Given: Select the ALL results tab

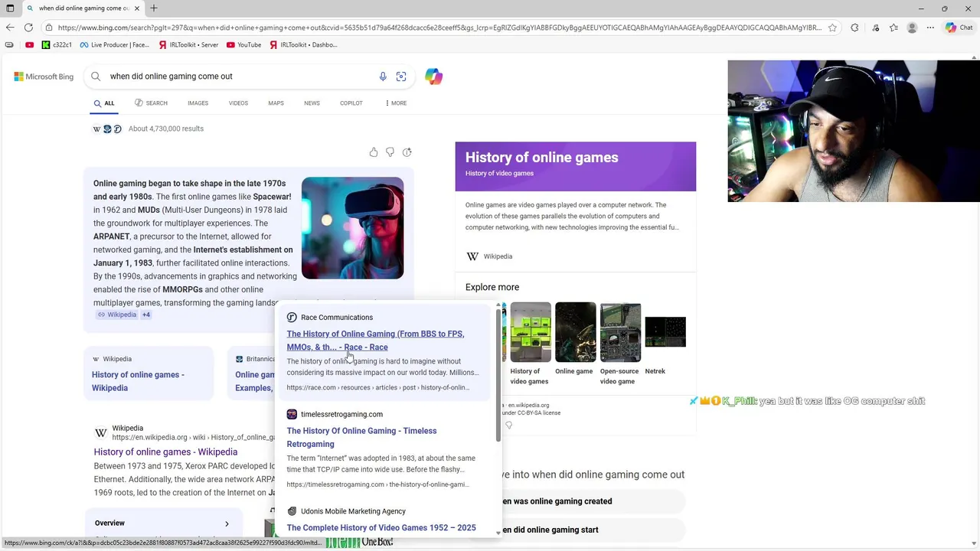Looking at the screenshot, I should (104, 103).
